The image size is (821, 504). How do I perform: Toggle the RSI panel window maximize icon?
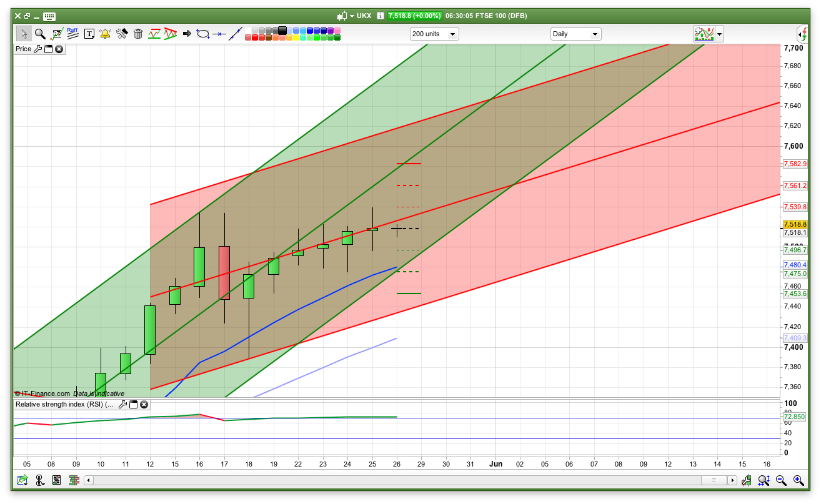pyautogui.click(x=133, y=404)
